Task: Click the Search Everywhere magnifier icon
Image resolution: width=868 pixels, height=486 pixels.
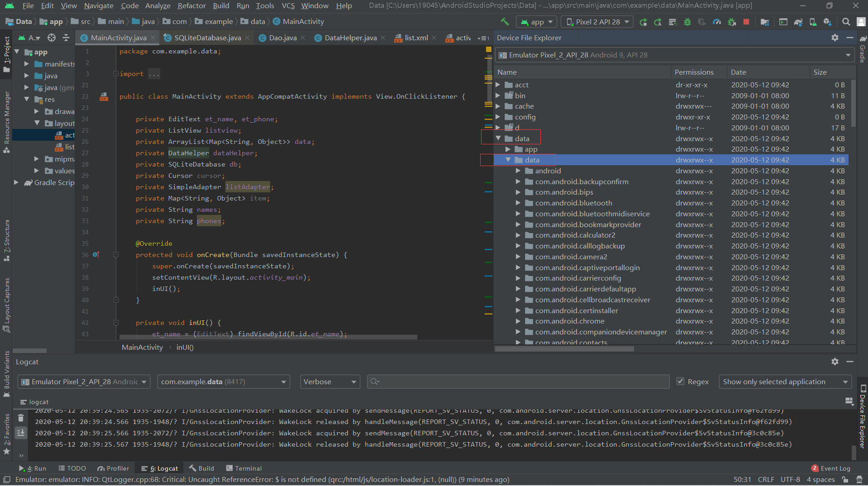Action: (x=845, y=22)
